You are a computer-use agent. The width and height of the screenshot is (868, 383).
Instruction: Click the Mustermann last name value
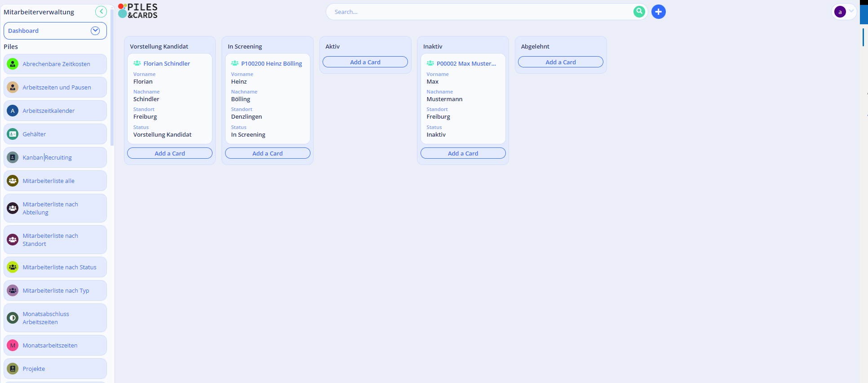pyautogui.click(x=444, y=99)
